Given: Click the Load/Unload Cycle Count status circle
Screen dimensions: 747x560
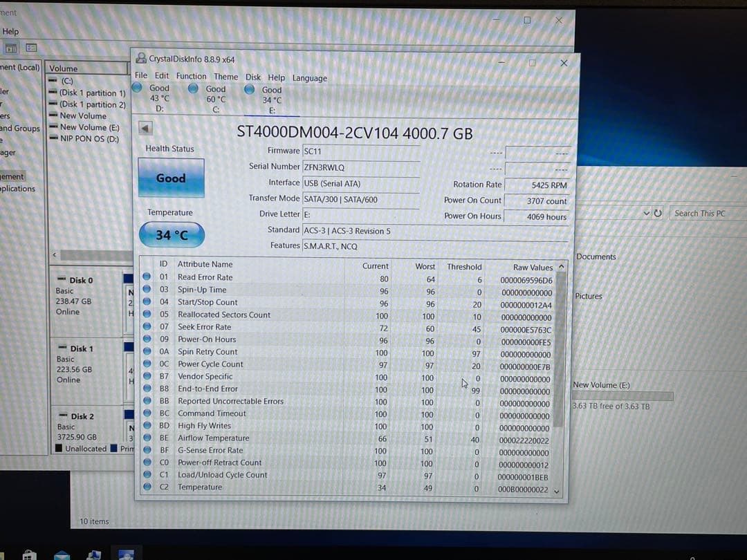Looking at the screenshot, I should coord(147,474).
